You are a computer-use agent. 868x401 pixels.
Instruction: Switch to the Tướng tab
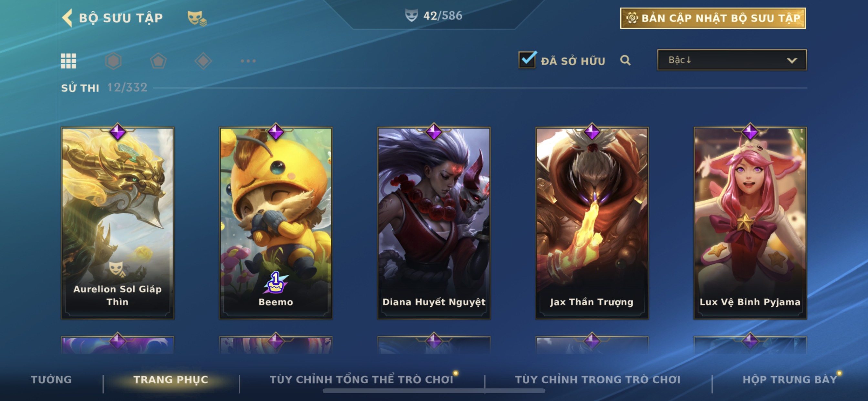pyautogui.click(x=51, y=380)
